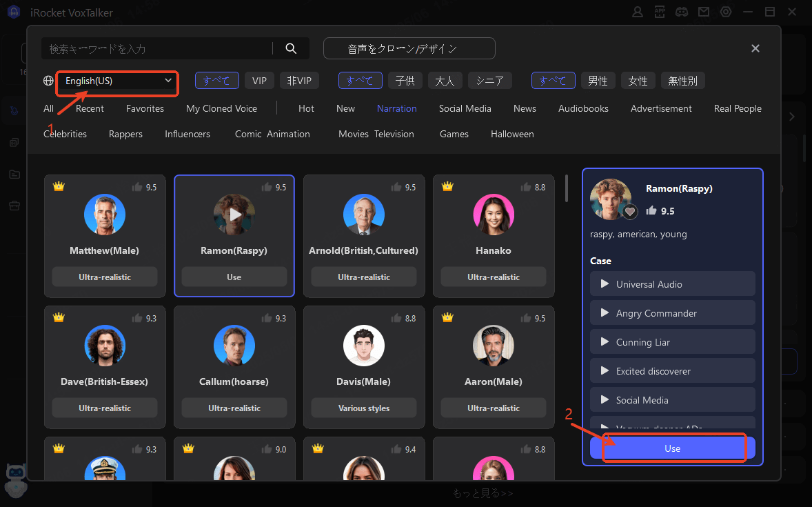
Task: Switch to the Favorites tab
Action: (x=145, y=108)
